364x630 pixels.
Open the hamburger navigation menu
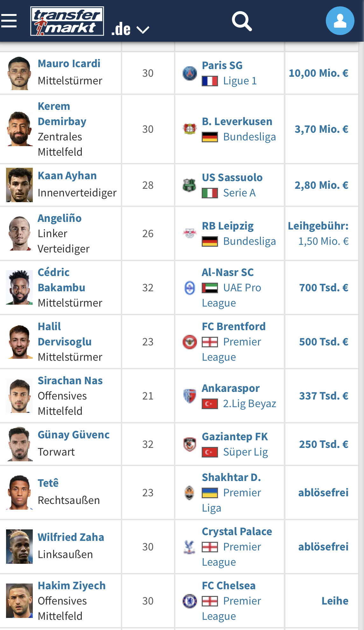(9, 21)
